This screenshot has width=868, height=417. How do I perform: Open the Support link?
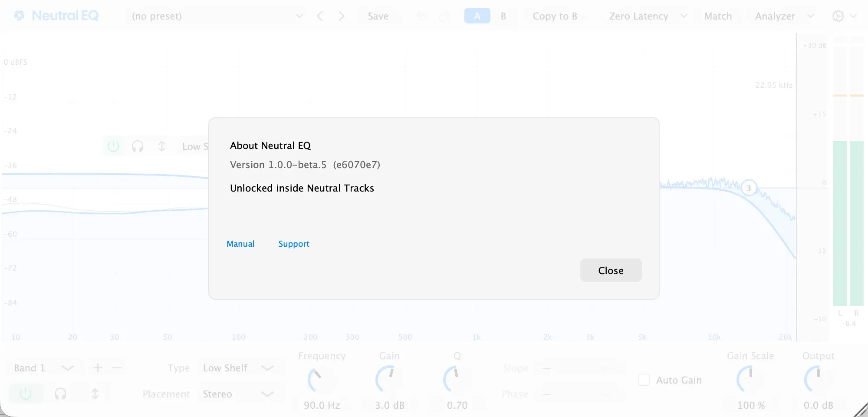click(294, 244)
